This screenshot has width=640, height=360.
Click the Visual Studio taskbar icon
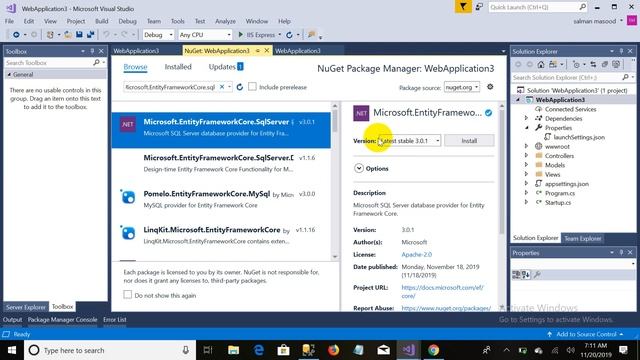[x=409, y=350]
